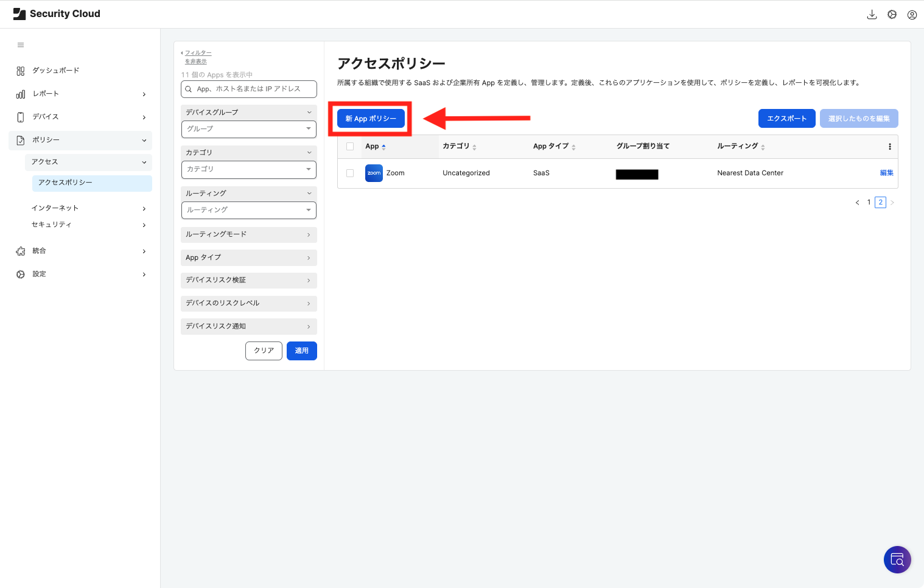Open the デバイス sidebar menu
This screenshot has height=588, width=924.
click(x=80, y=117)
